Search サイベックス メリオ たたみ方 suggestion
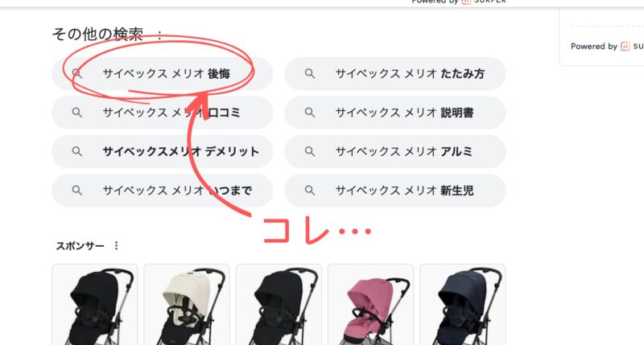644x345 pixels. [395, 74]
